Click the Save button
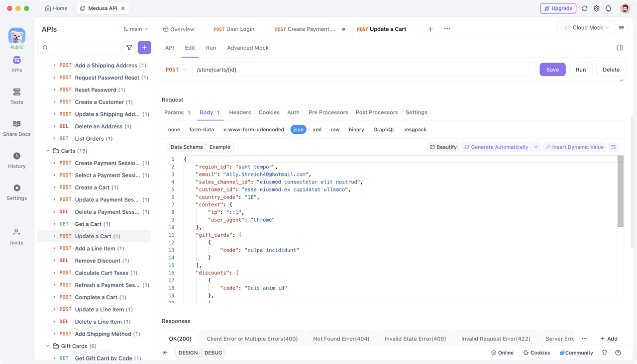The width and height of the screenshot is (637, 364). coord(552,70)
